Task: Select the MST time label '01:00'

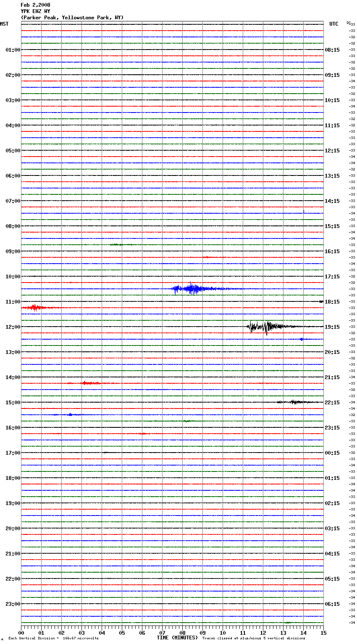Action: tap(13, 50)
